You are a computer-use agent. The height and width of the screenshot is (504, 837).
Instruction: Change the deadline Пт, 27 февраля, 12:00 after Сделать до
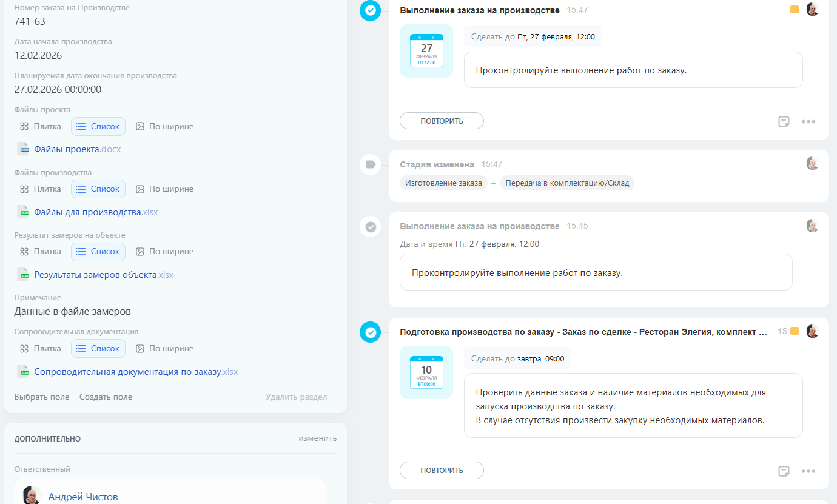pos(556,37)
